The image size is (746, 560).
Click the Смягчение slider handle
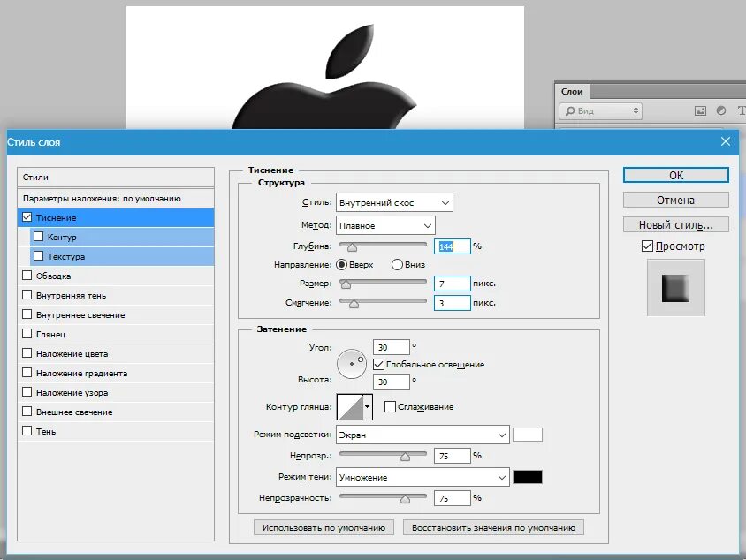click(x=354, y=304)
